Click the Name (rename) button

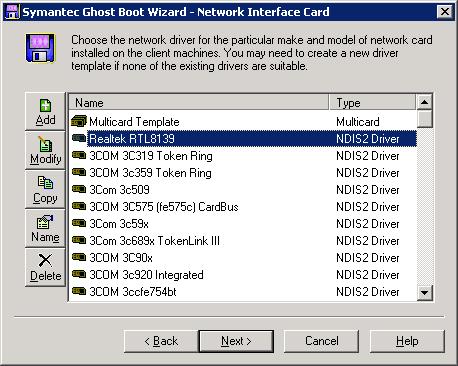click(x=45, y=229)
